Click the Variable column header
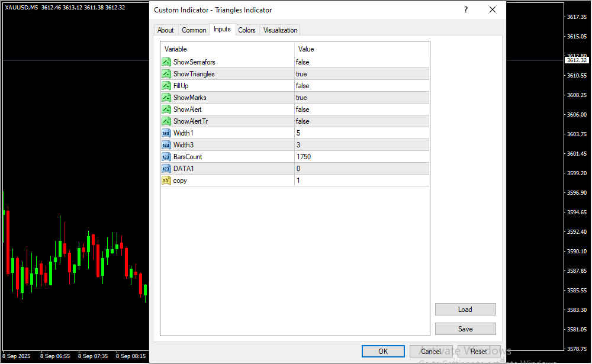This screenshot has width=592, height=364. pyautogui.click(x=227, y=49)
